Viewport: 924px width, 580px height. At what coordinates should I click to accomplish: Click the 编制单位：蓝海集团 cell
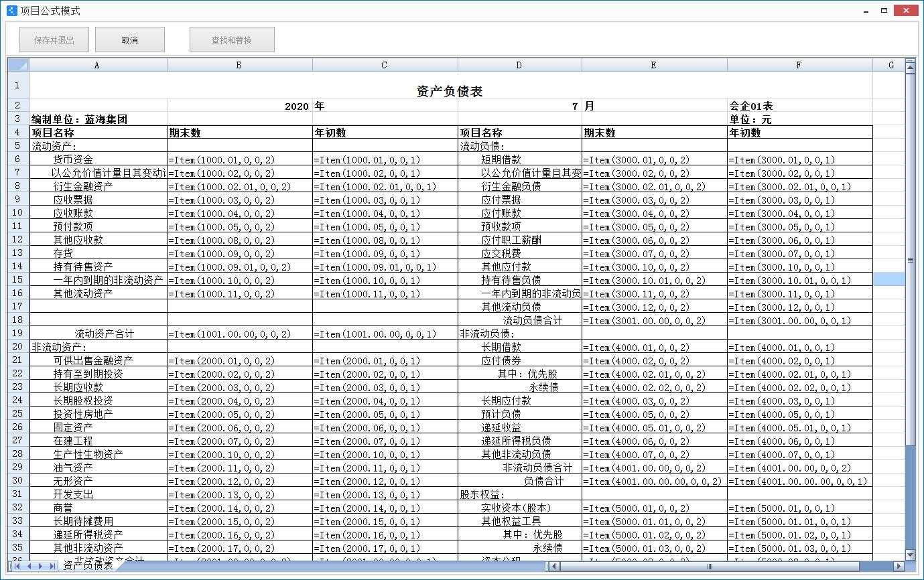pyautogui.click(x=98, y=119)
